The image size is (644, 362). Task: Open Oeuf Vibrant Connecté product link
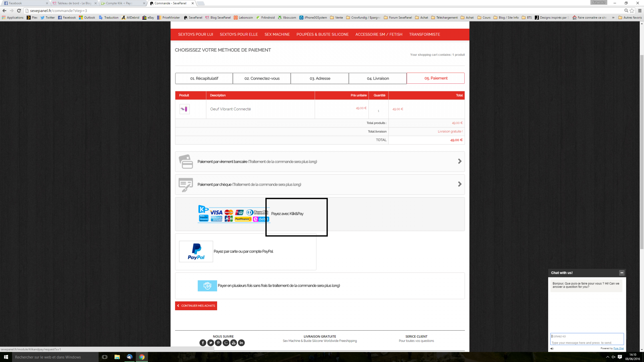(230, 109)
